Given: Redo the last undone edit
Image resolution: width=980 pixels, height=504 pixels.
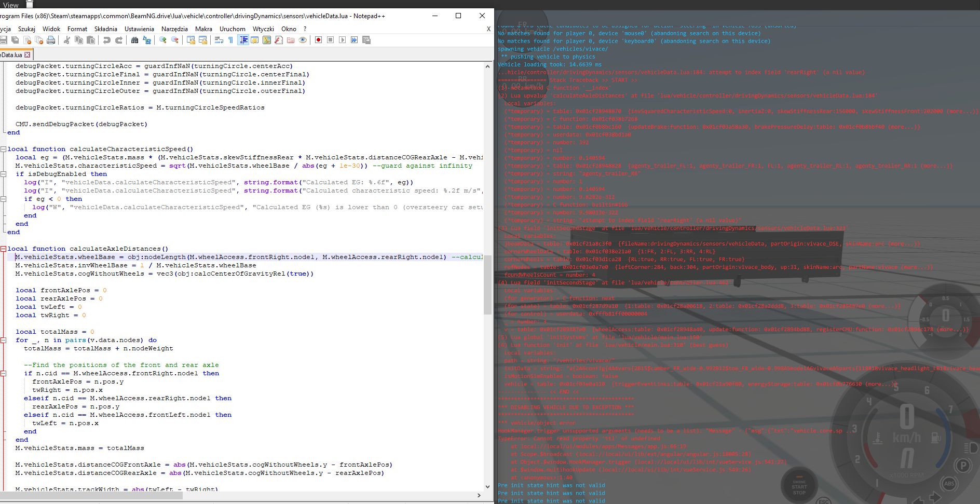Looking at the screenshot, I should (x=119, y=40).
